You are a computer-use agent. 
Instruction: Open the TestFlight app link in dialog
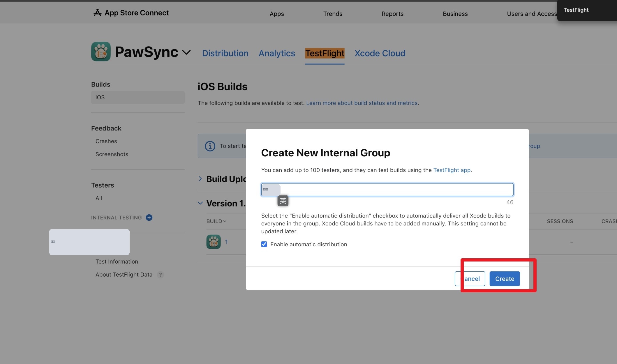coord(452,170)
